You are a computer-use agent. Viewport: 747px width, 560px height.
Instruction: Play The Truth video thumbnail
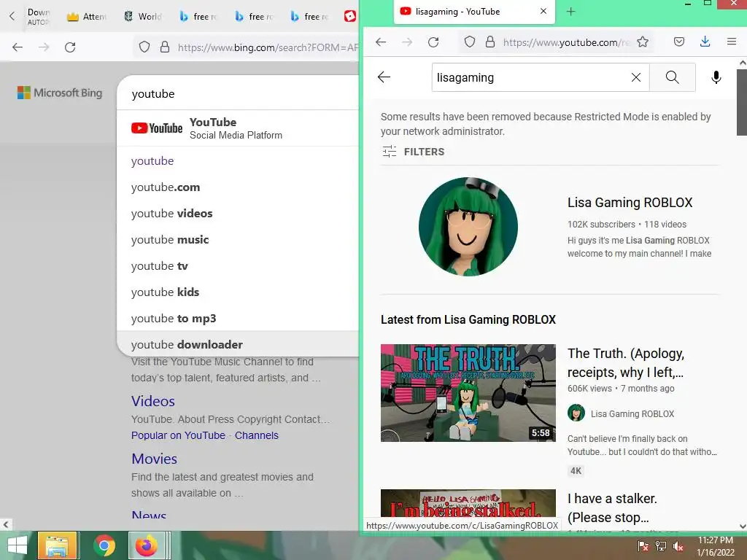click(468, 393)
